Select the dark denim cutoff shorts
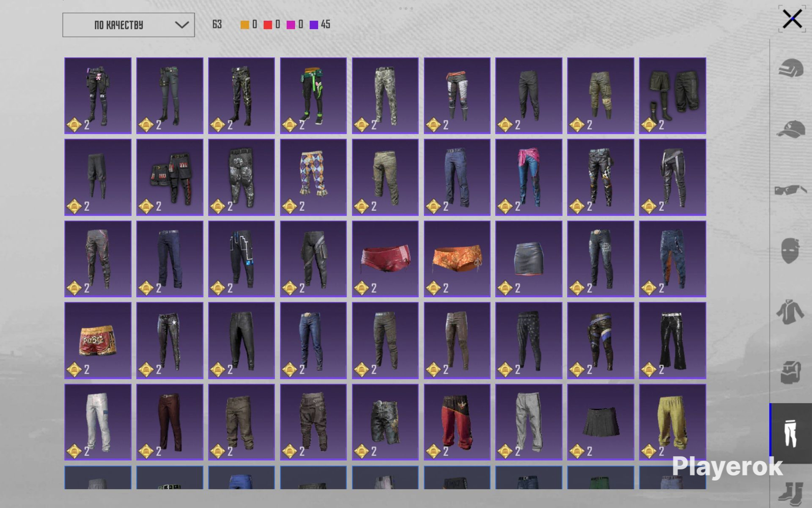The height and width of the screenshot is (508, 812). [x=385, y=422]
